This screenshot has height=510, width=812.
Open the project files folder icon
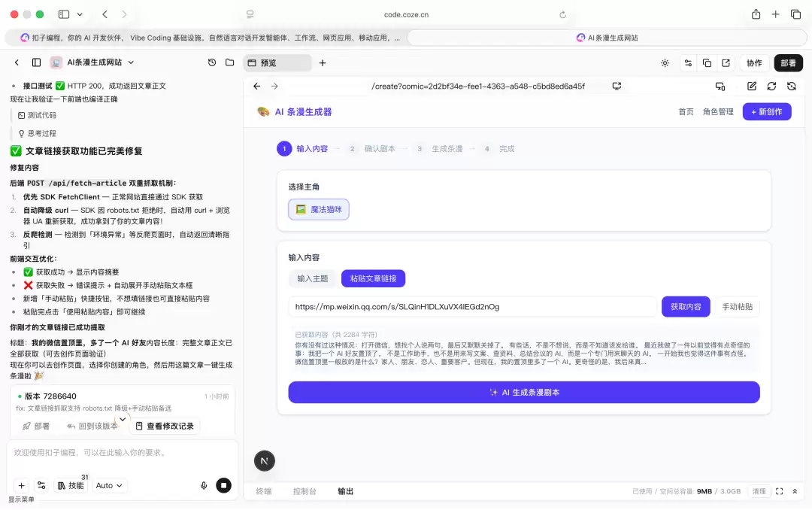coord(229,62)
